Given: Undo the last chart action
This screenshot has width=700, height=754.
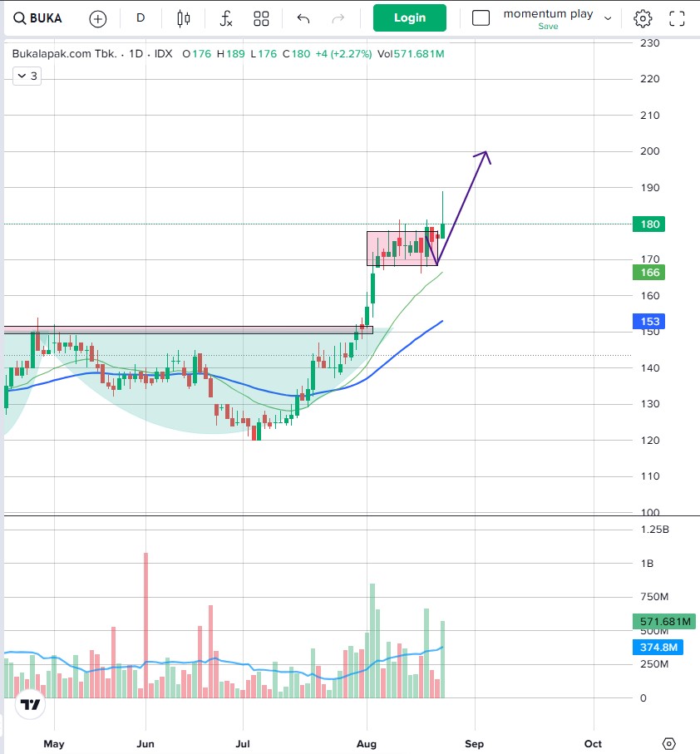Looking at the screenshot, I should [303, 19].
